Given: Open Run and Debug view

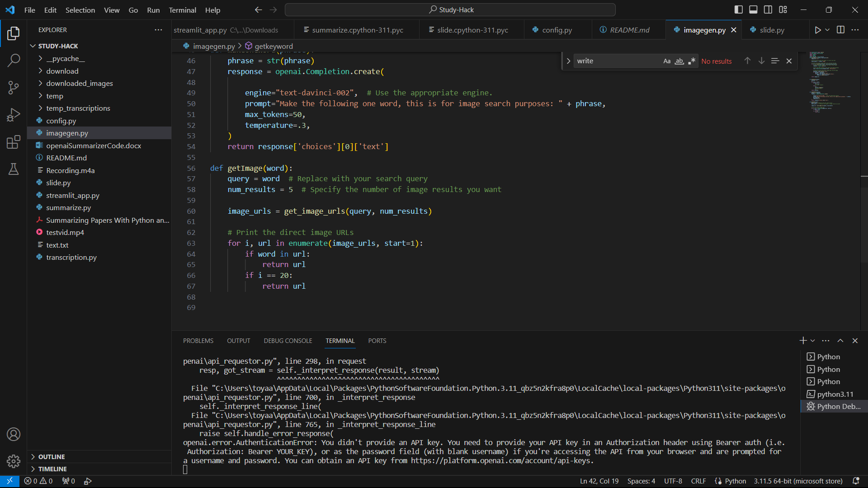Looking at the screenshot, I should click(14, 115).
